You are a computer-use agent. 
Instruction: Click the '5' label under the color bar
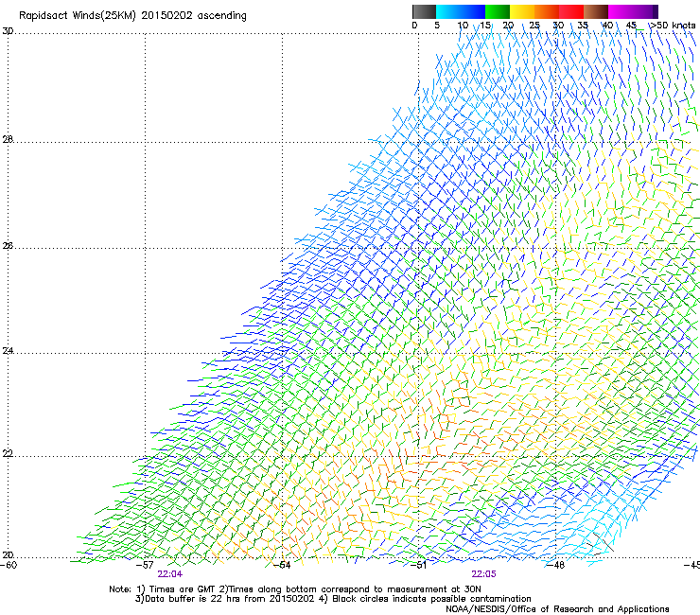click(437, 26)
